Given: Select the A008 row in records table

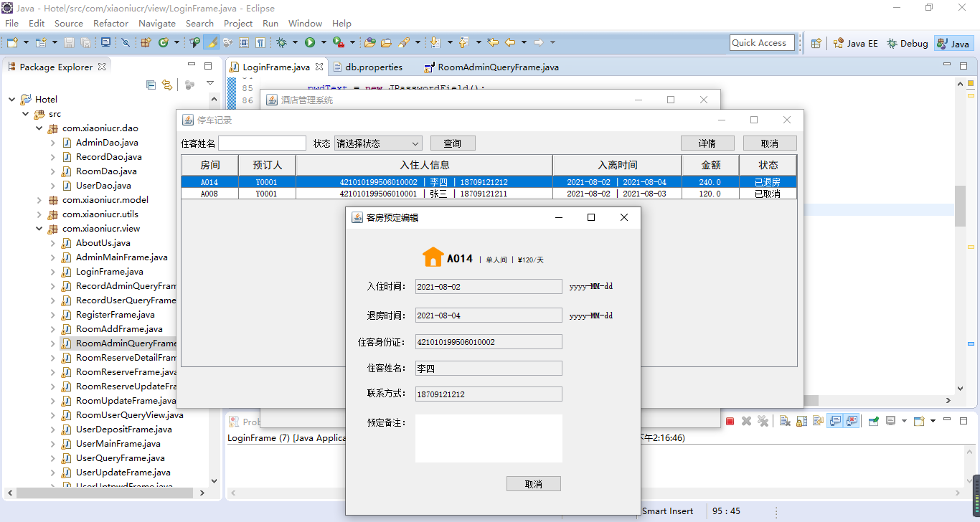Looking at the screenshot, I should [x=489, y=194].
